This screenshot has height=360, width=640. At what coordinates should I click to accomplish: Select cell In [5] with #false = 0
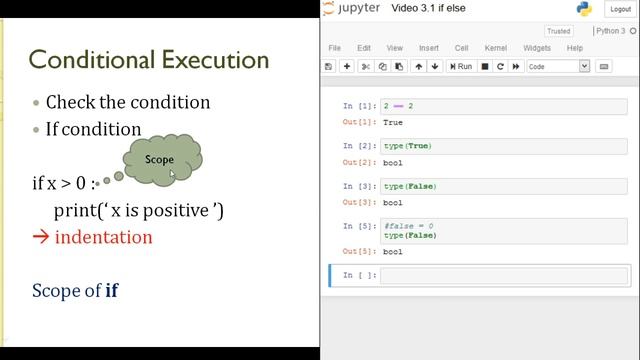point(504,231)
